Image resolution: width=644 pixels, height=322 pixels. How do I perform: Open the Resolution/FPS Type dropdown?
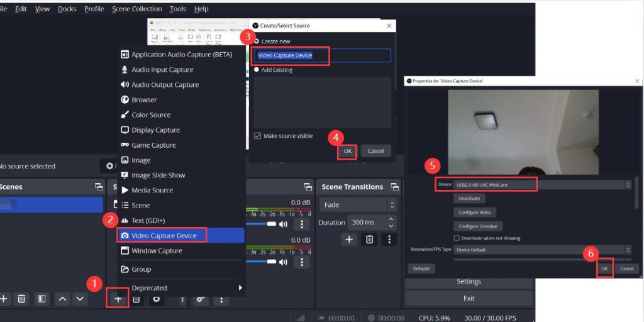tap(542, 249)
